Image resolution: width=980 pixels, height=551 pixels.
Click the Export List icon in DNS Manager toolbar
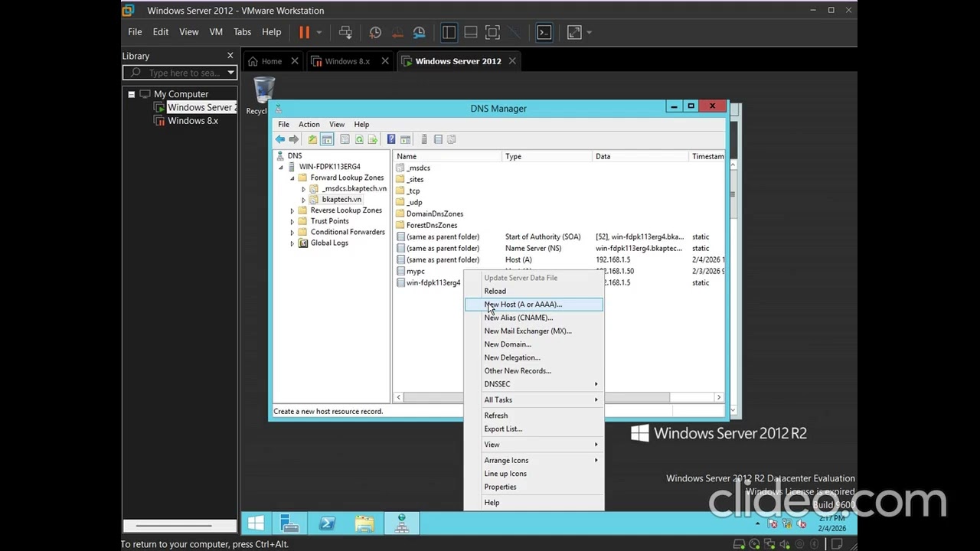tap(373, 139)
